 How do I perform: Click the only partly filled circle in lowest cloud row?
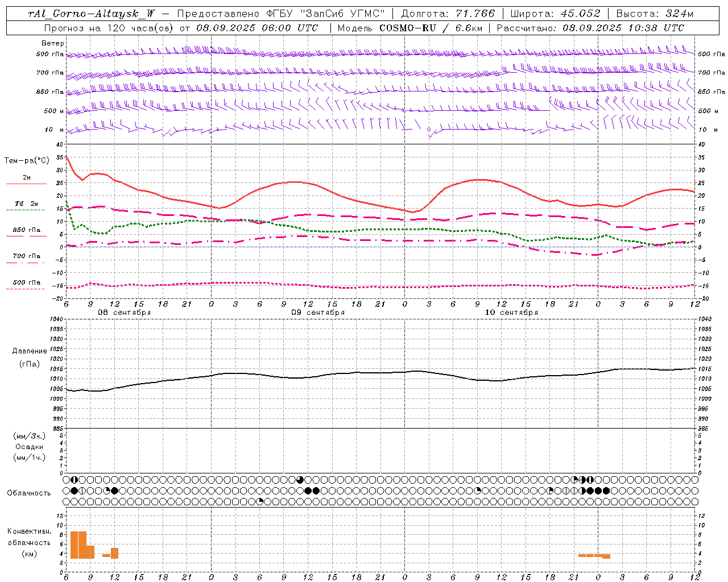point(260,501)
